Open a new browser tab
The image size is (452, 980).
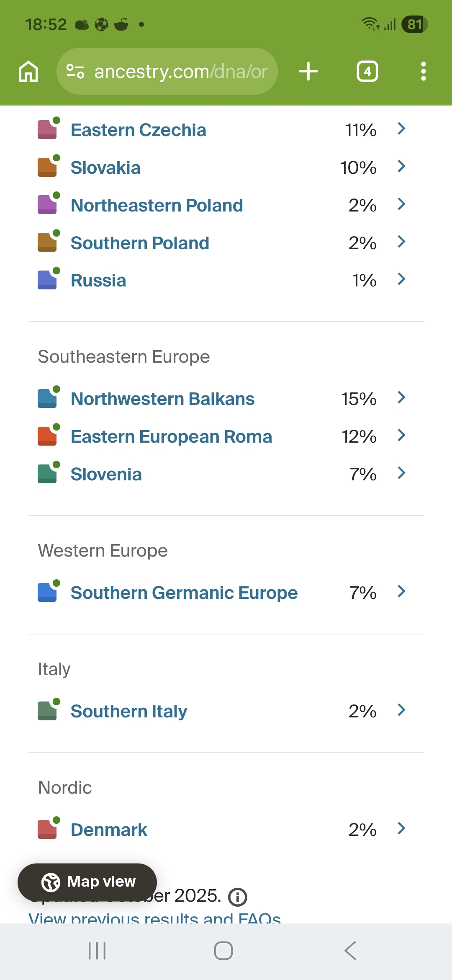click(308, 71)
